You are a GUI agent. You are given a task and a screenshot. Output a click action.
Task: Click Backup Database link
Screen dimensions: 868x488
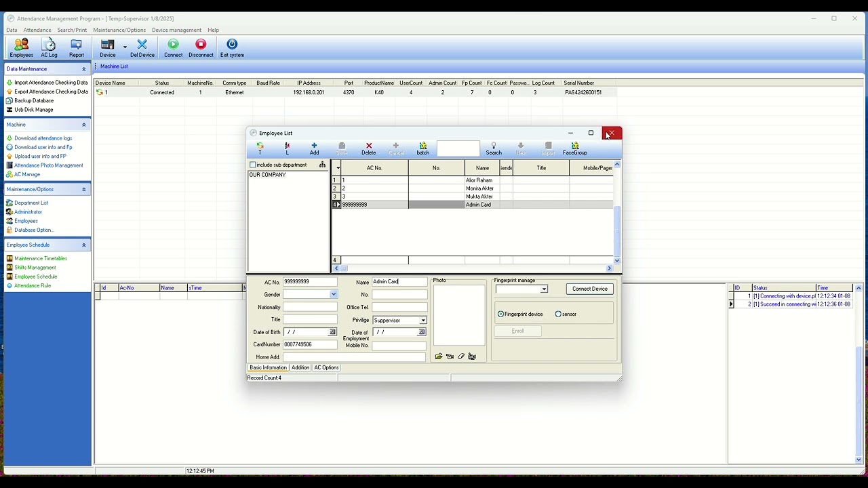[34, 100]
